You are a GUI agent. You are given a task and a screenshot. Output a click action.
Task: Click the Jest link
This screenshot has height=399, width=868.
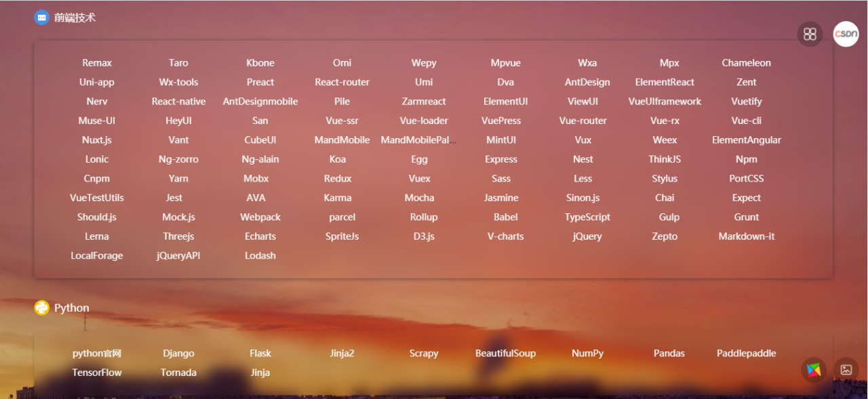(x=174, y=198)
